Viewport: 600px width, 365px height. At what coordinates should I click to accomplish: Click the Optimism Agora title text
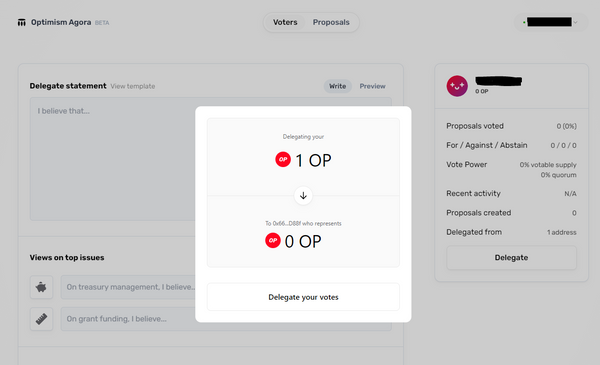click(x=61, y=22)
